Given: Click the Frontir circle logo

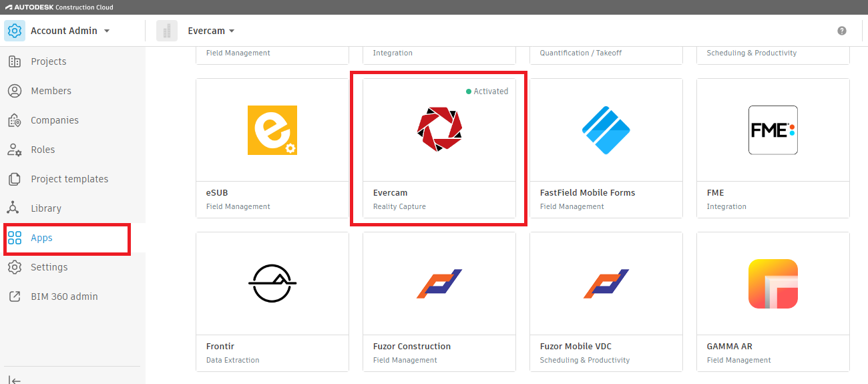Looking at the screenshot, I should point(272,284).
